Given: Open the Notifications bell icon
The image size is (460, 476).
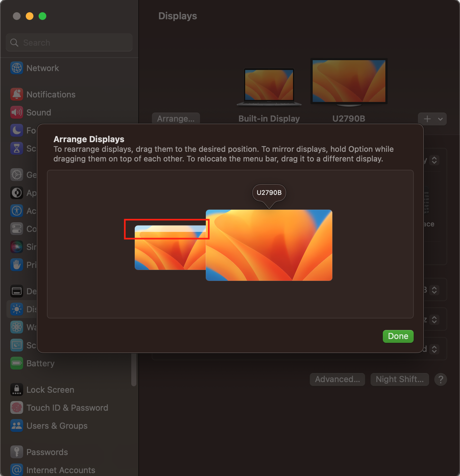Looking at the screenshot, I should coord(17,95).
